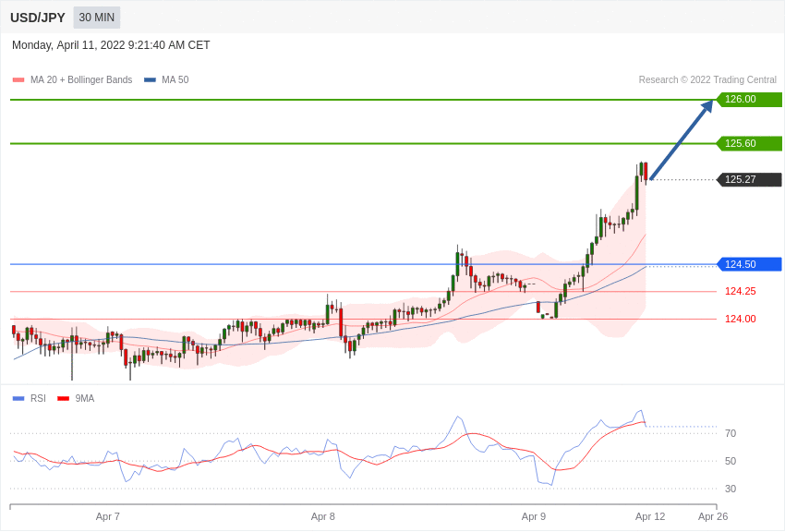Screen dimensions: 785x532
Task: Click the RSI legend blue swatch
Action: (18, 398)
